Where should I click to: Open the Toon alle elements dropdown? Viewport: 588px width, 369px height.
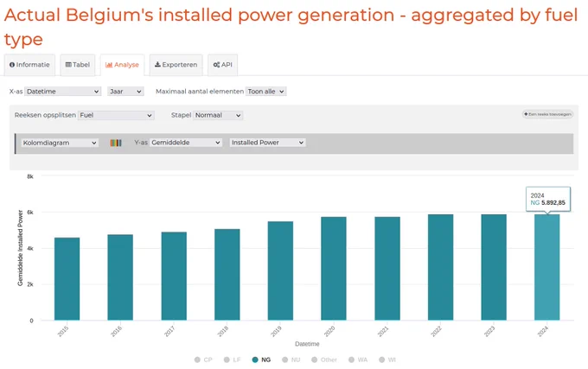(x=265, y=92)
